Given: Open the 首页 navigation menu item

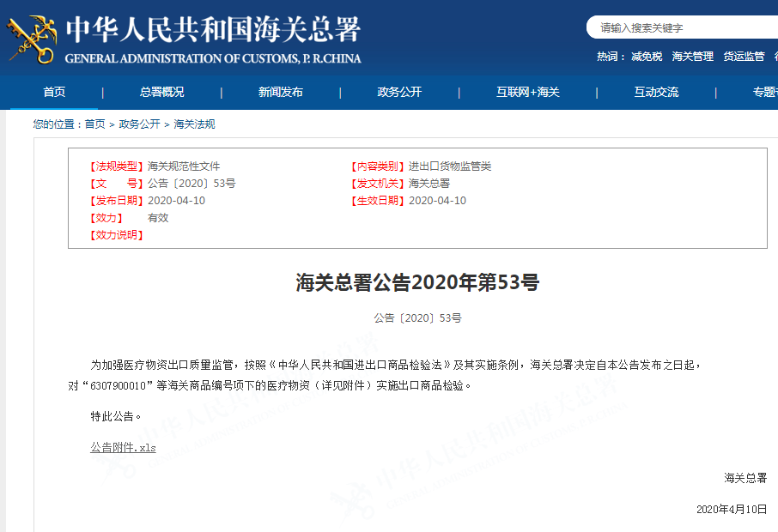Looking at the screenshot, I should pyautogui.click(x=54, y=92).
